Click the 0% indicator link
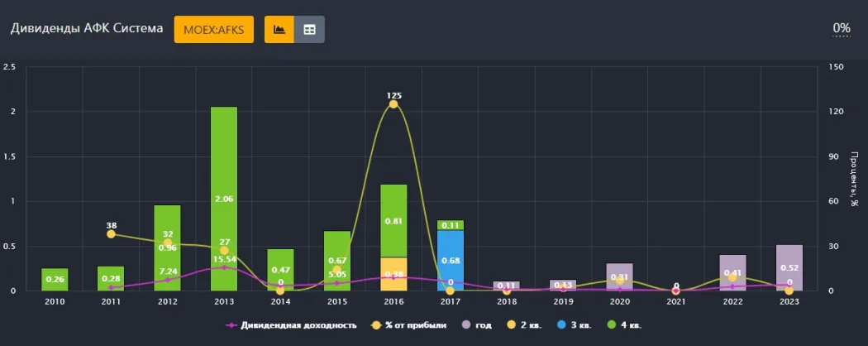This screenshot has height=346, width=868. coord(842,28)
